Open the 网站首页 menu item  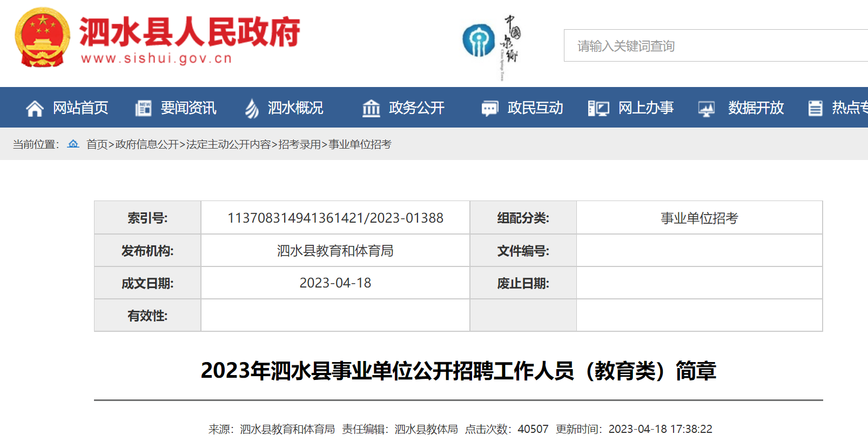pyautogui.click(x=80, y=108)
